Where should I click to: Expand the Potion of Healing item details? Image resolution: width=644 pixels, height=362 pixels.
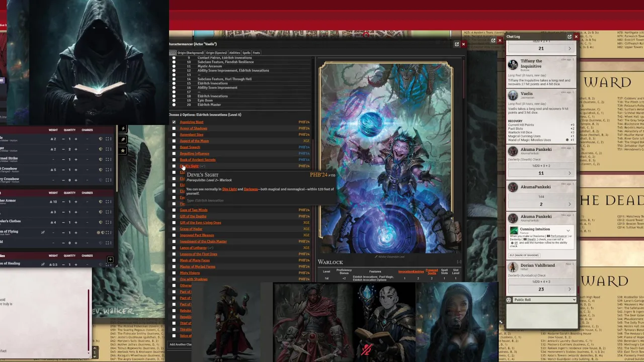(x=107, y=264)
